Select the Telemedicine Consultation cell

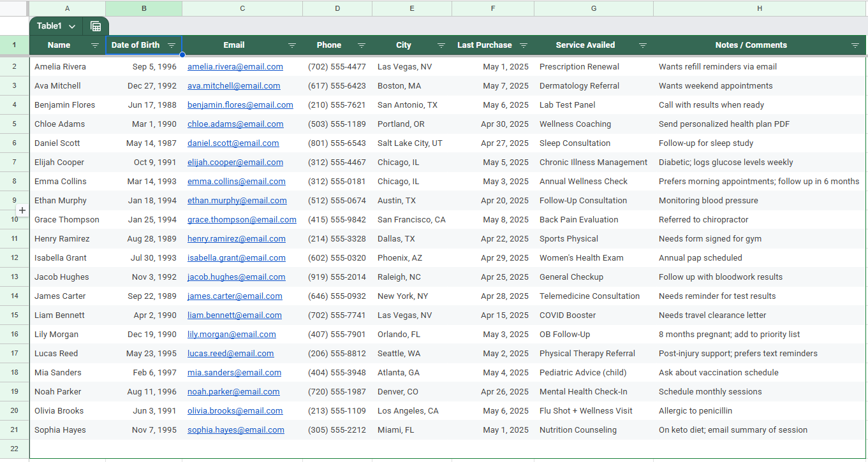[594, 296]
